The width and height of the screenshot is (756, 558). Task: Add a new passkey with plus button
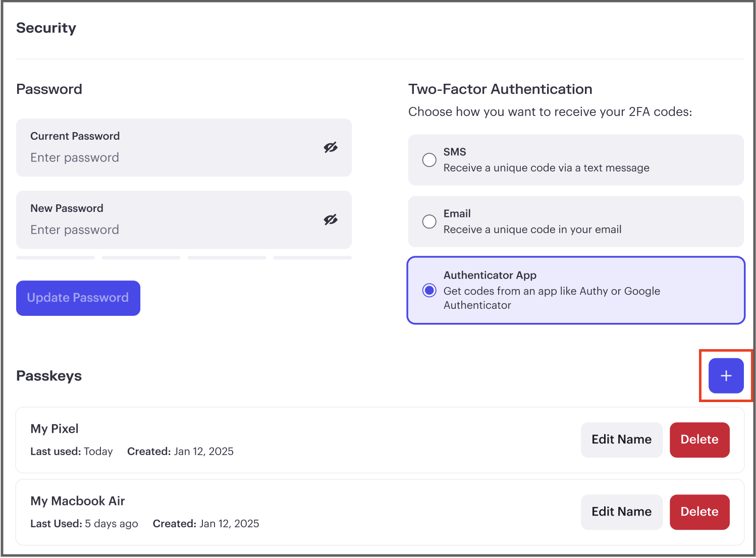coord(726,376)
